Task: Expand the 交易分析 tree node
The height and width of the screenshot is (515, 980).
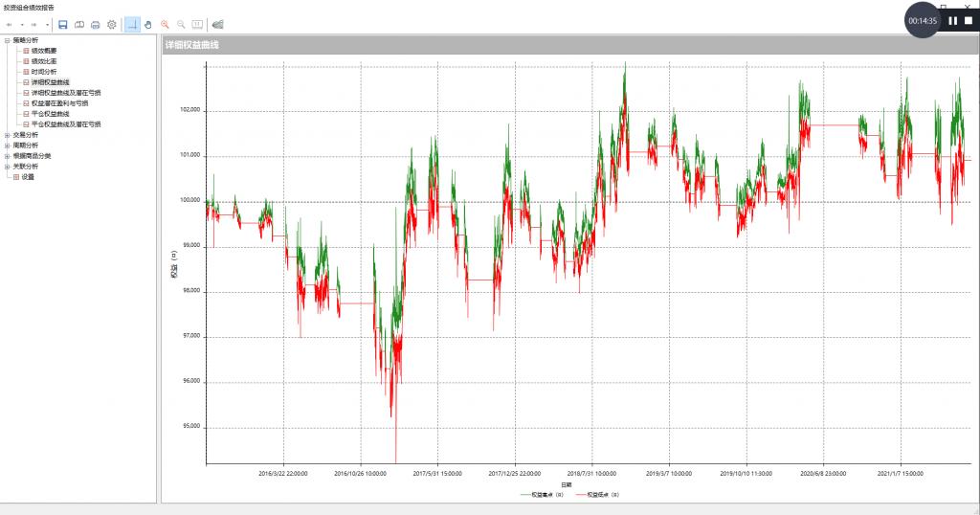Action: coord(7,135)
